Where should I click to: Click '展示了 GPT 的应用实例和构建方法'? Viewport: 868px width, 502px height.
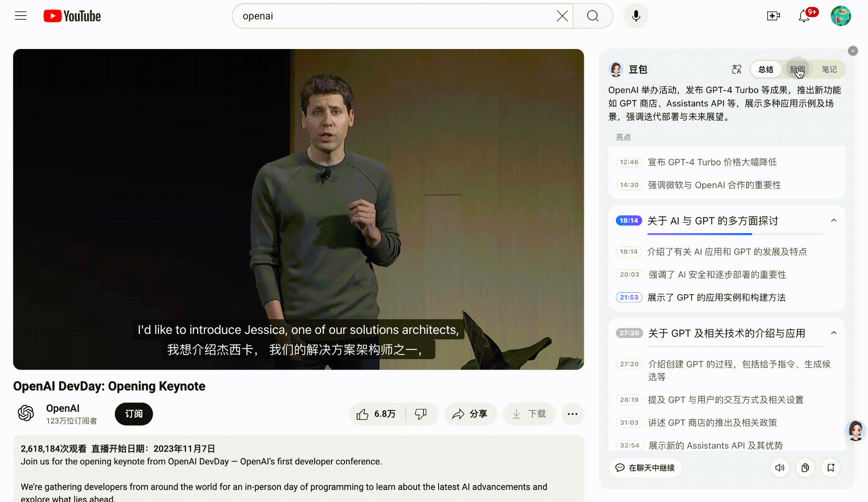point(716,297)
